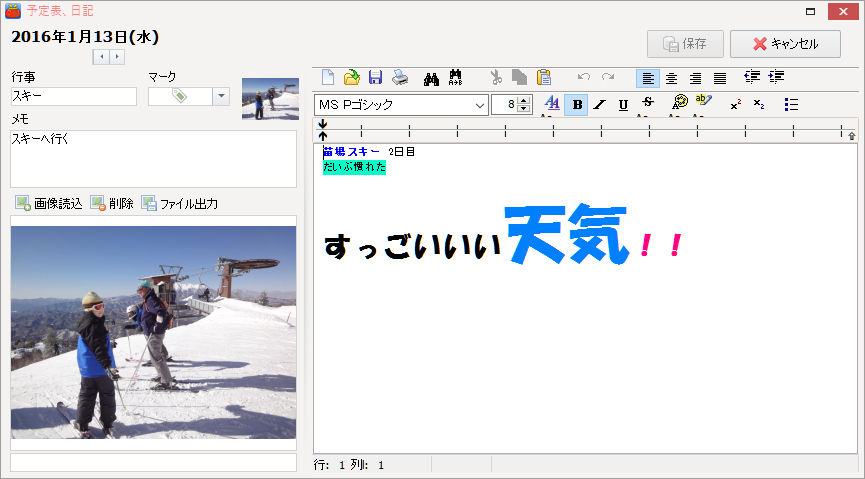Screen dimensions: 865x479
Task: Toggle bold formatting
Action: click(x=577, y=104)
